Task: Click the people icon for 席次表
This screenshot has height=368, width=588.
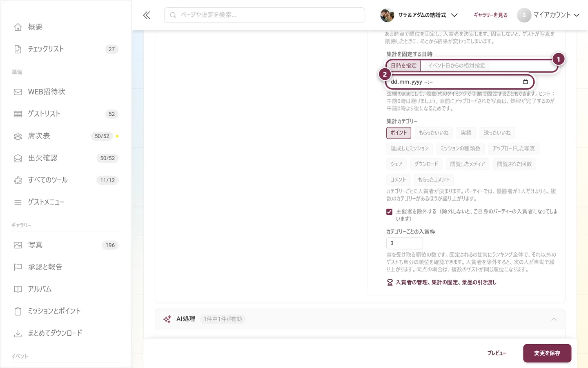Action: 18,136
